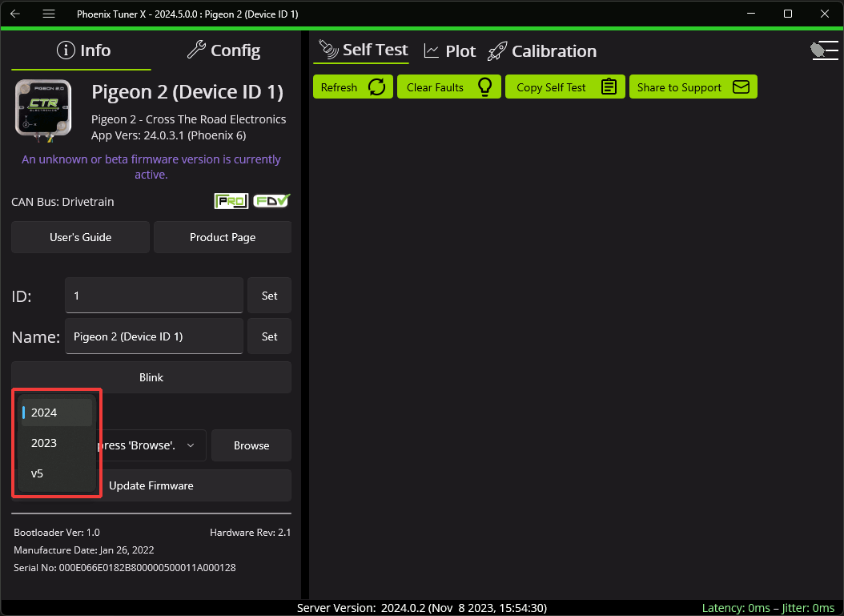This screenshot has width=844, height=616.
Task: Click the beta firmware warning text
Action: tap(151, 167)
